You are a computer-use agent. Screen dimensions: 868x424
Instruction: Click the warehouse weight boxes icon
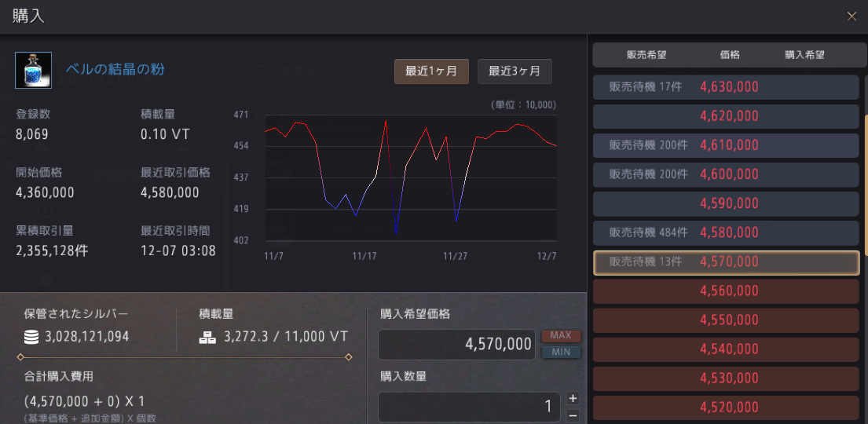point(207,337)
